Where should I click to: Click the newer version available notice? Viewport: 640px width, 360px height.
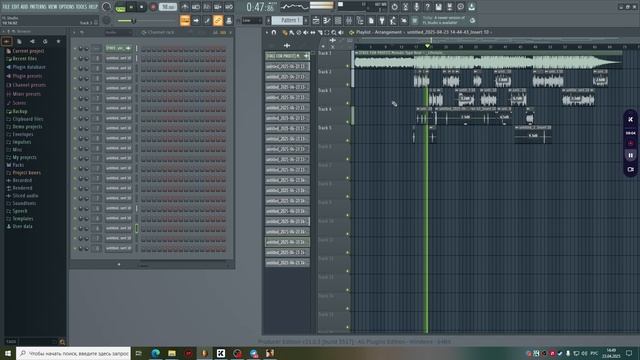444,20
